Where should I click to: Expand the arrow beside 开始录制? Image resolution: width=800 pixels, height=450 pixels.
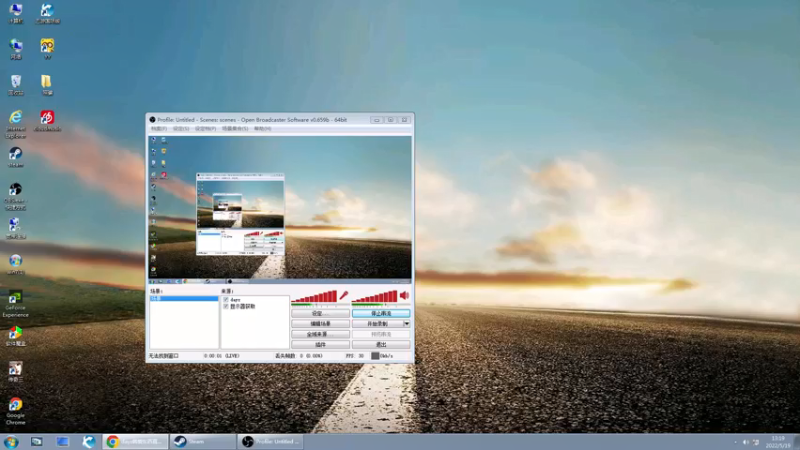click(x=407, y=323)
